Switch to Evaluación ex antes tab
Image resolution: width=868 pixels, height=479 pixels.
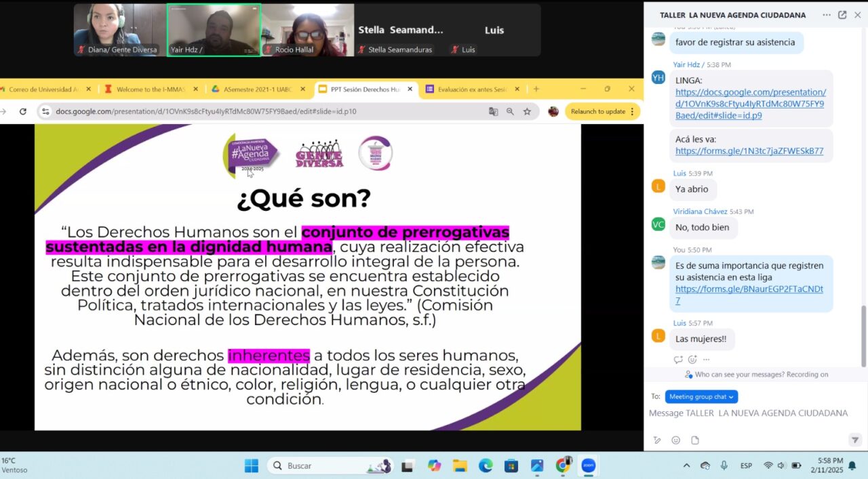(x=472, y=89)
